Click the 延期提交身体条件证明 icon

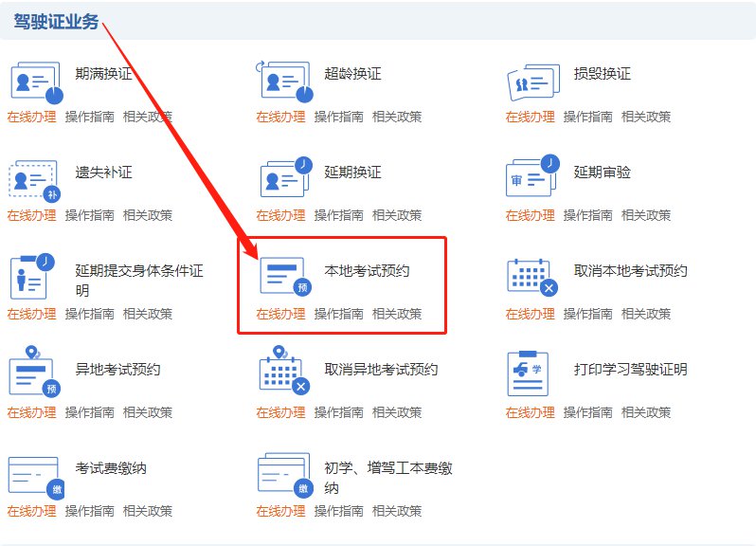pos(32,277)
